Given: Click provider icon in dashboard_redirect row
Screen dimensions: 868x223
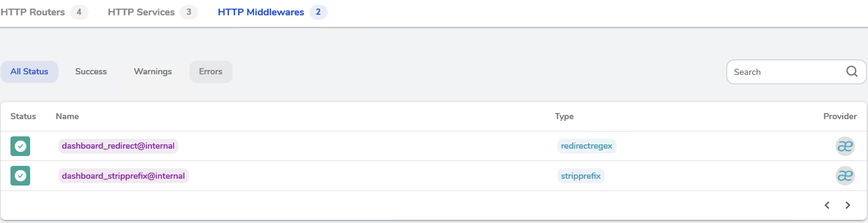Looking at the screenshot, I should 845,146.
